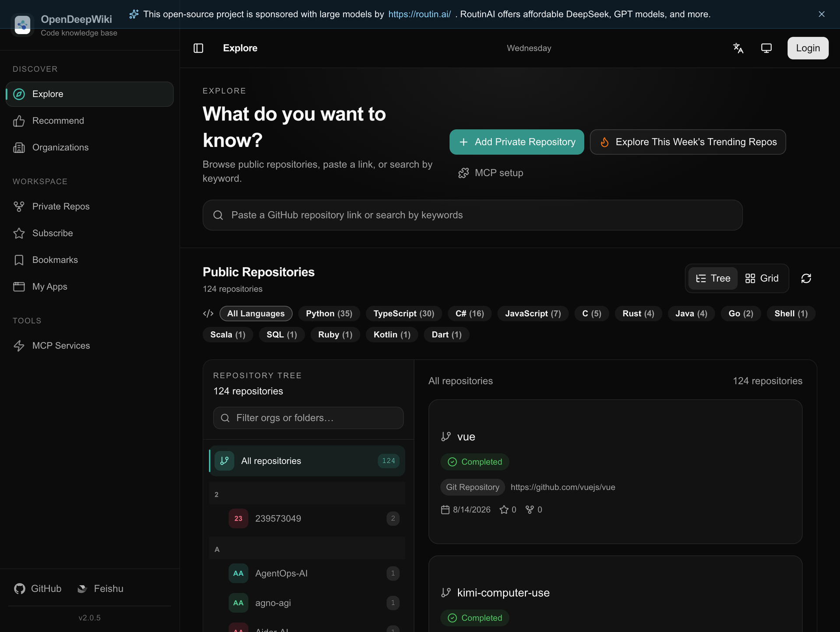840x632 pixels.
Task: Filter by C# (16)
Action: point(469,313)
